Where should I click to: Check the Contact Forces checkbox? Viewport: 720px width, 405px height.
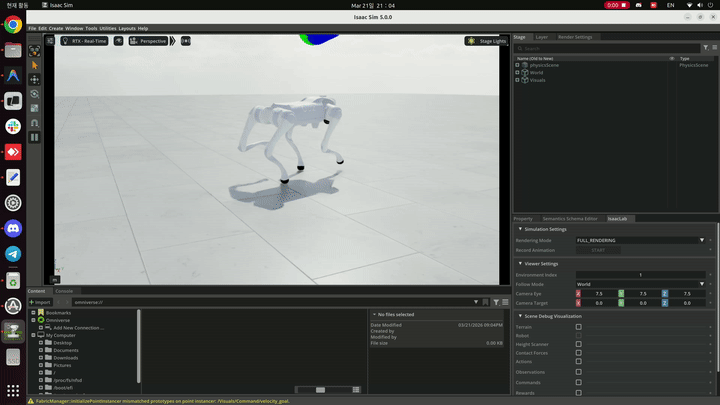click(578, 353)
